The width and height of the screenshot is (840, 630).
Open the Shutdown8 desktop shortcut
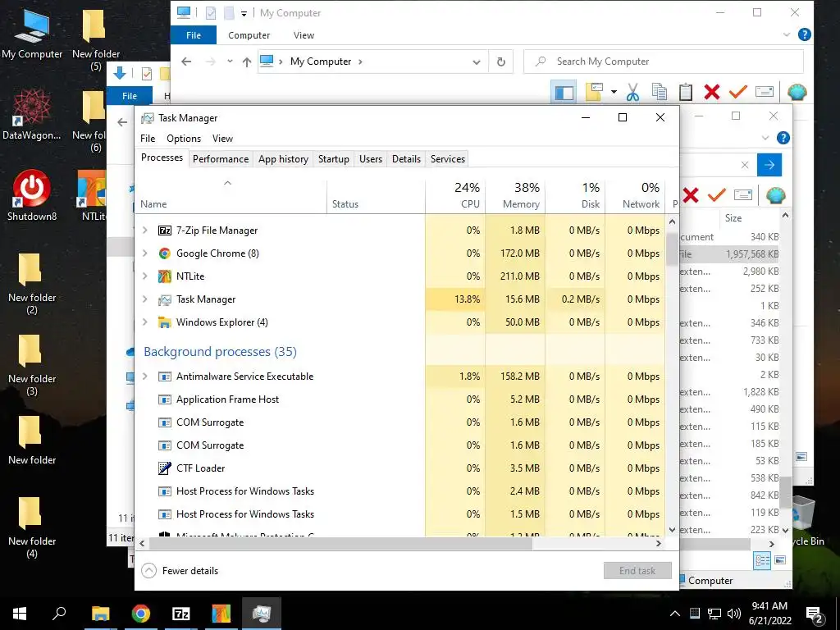(x=32, y=195)
